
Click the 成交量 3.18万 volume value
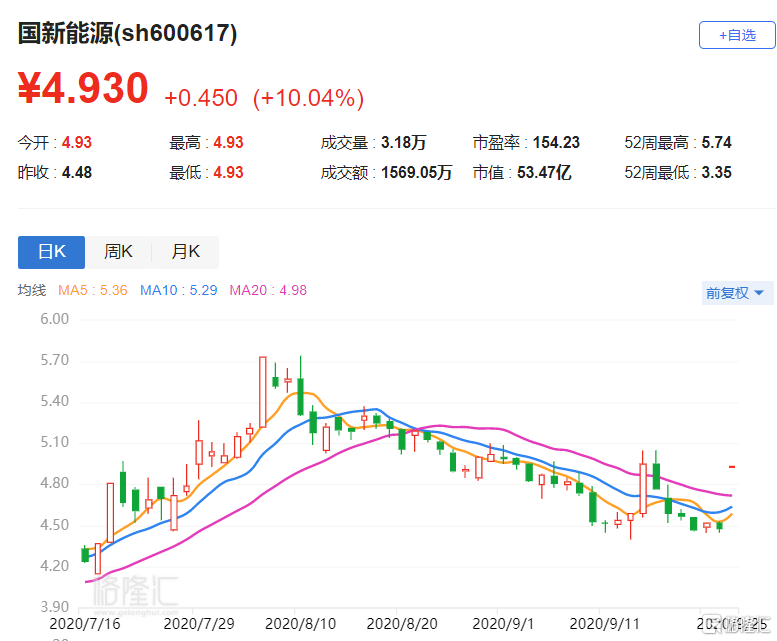pos(373,143)
